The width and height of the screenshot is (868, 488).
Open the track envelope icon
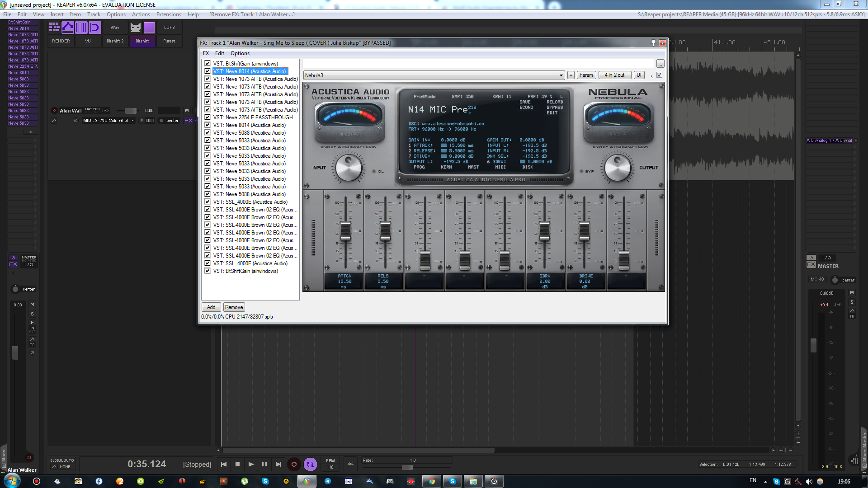54,121
